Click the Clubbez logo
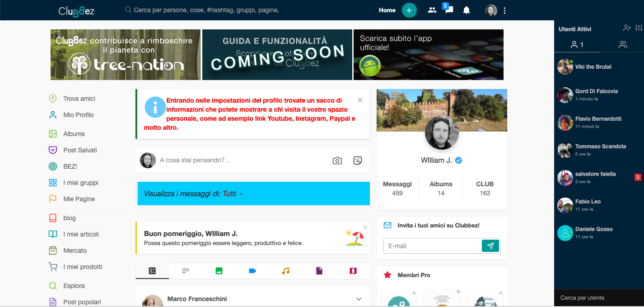This screenshot has height=307, width=644. point(76,10)
